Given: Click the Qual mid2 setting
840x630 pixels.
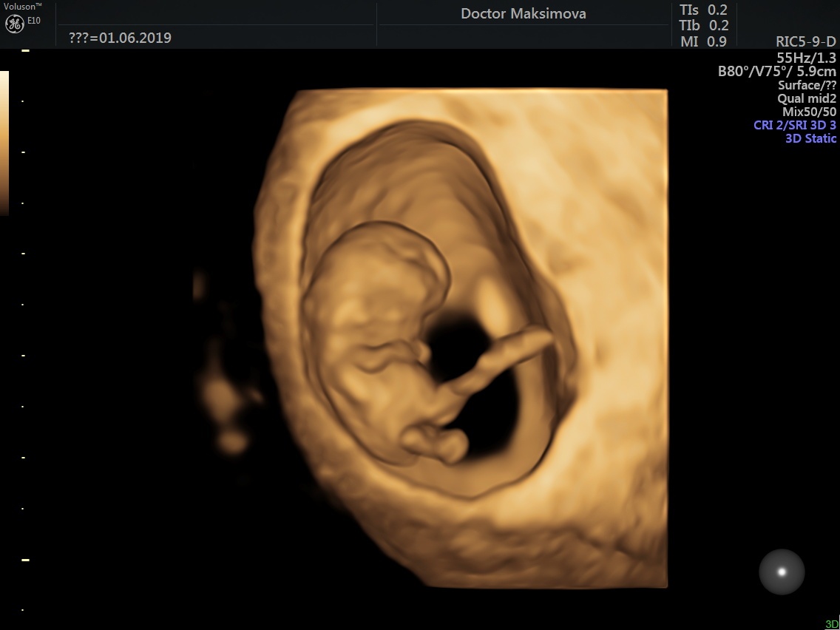Looking at the screenshot, I should point(807,98).
